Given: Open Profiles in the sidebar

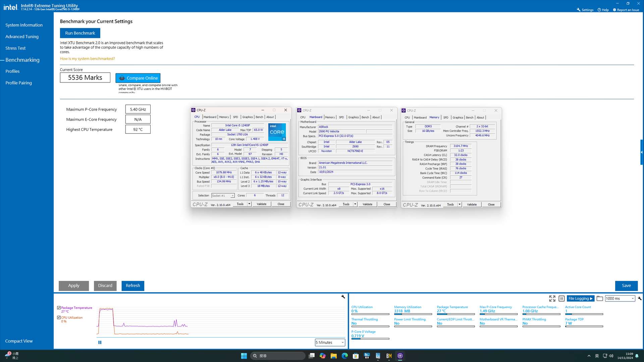Looking at the screenshot, I should [12, 71].
